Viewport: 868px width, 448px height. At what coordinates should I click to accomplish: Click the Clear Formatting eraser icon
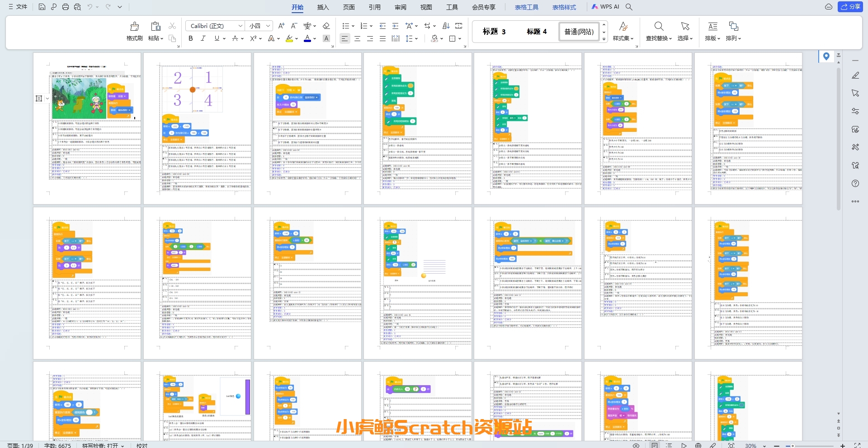326,26
